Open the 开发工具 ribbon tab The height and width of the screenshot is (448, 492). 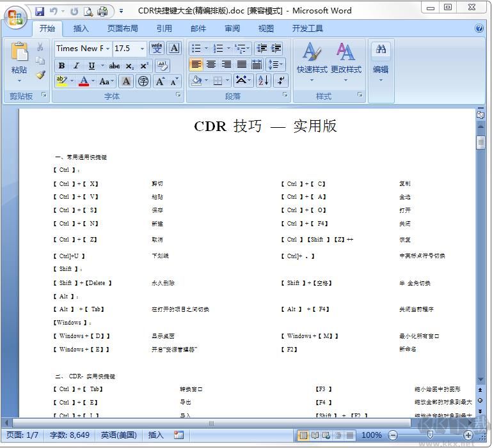pyautogui.click(x=307, y=29)
